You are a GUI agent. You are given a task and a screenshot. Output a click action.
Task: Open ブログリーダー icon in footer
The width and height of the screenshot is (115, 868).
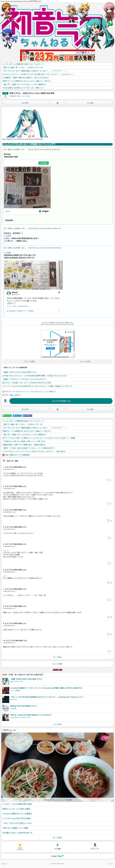click(95, 846)
